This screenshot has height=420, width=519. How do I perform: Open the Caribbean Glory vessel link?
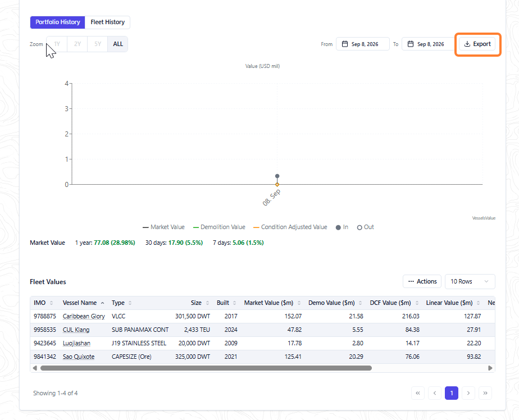click(x=84, y=317)
